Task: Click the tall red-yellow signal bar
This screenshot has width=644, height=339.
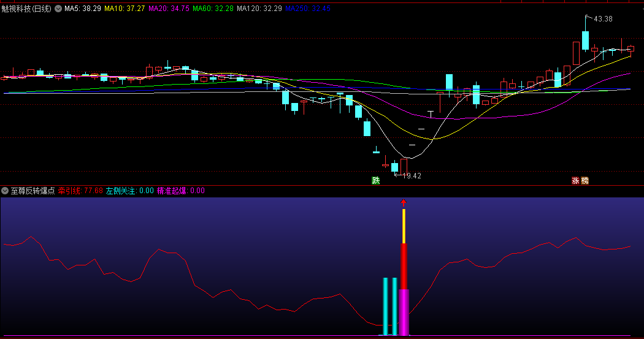Action: (404, 257)
